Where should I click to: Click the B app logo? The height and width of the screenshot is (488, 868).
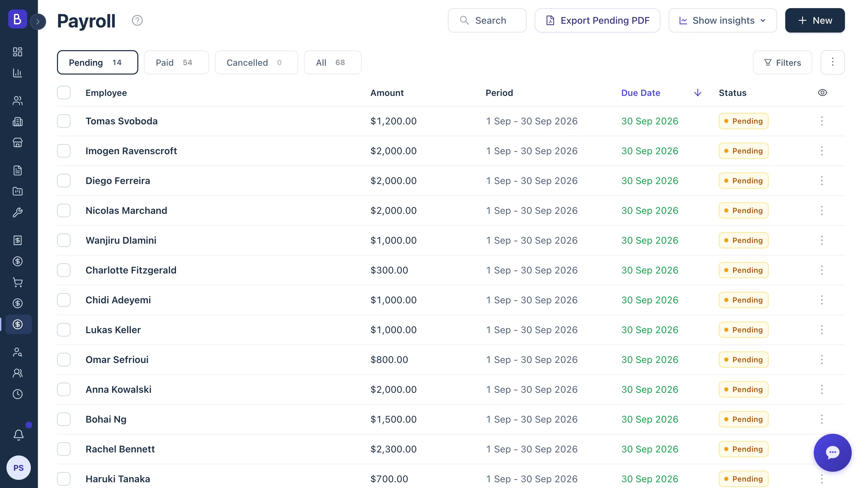pyautogui.click(x=18, y=19)
